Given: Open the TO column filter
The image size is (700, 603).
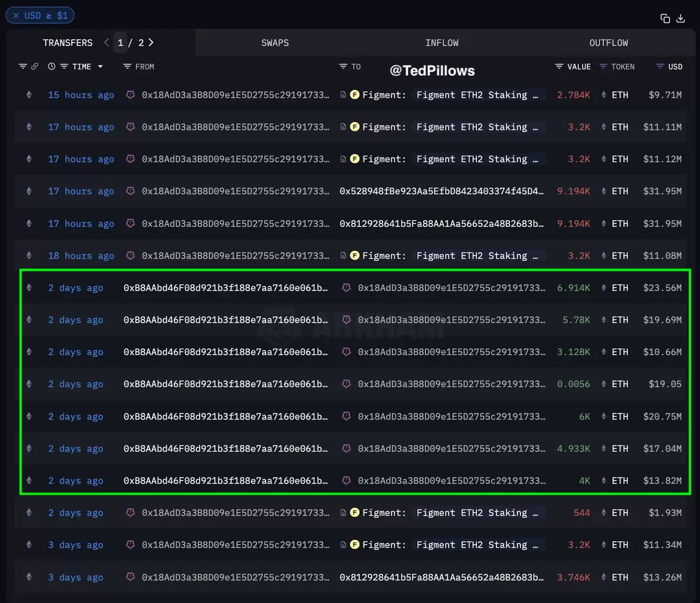Looking at the screenshot, I should pyautogui.click(x=343, y=66).
